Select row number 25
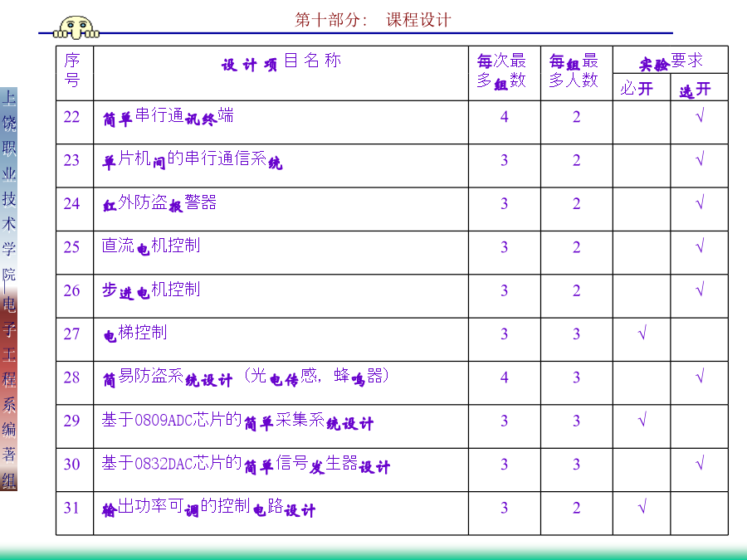The height and width of the screenshot is (560, 747). click(71, 246)
